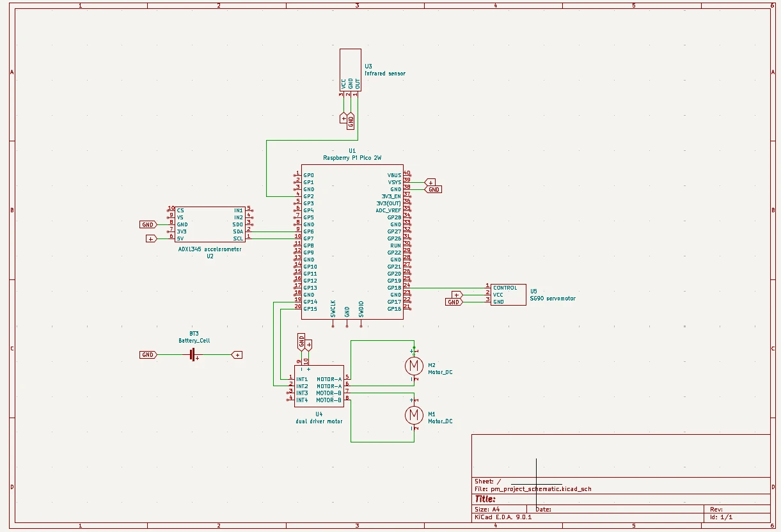Click the Motor_DC label next to M2
Viewport: 781px width, 532px height.
[440, 372]
